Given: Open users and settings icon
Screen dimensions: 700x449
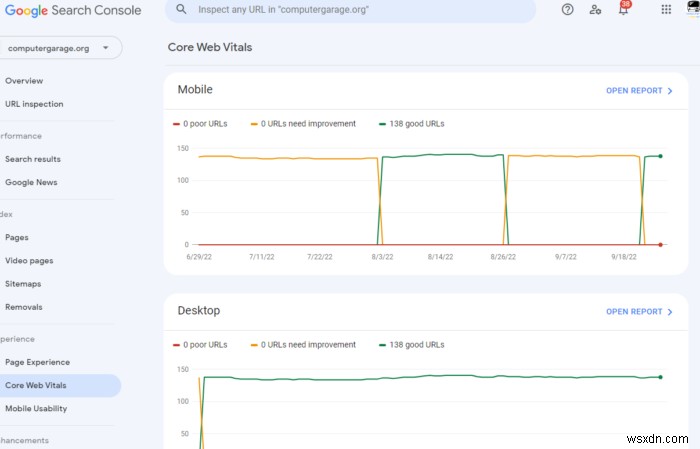Looking at the screenshot, I should (595, 9).
